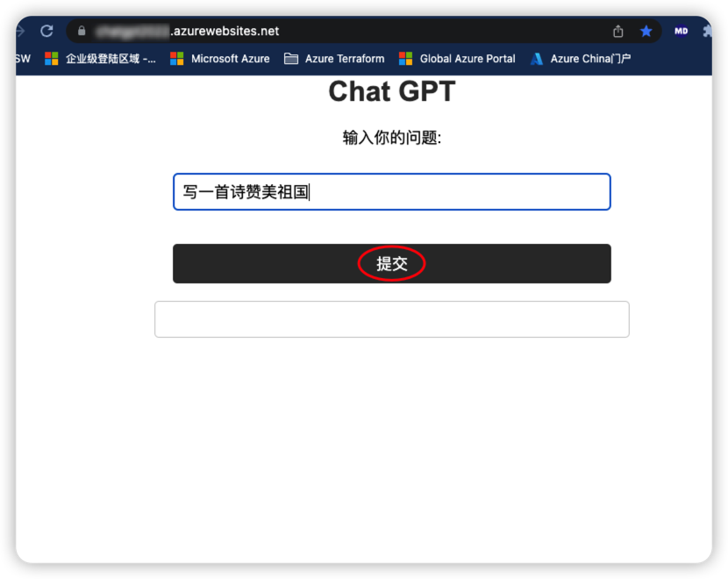Click the 输入你的问题 label
The height and width of the screenshot is (579, 728).
tap(392, 138)
